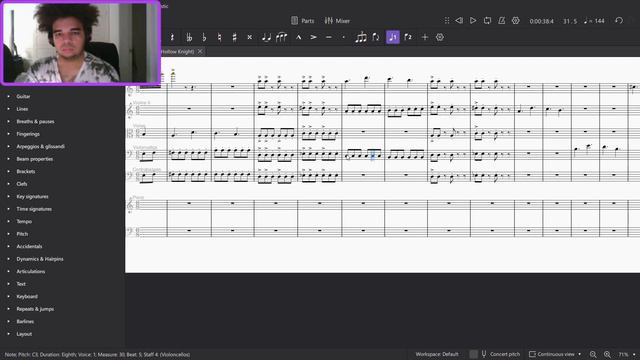Toggle the metronome
Image resolution: width=640 pixels, height=360 pixels.
pos(502,20)
